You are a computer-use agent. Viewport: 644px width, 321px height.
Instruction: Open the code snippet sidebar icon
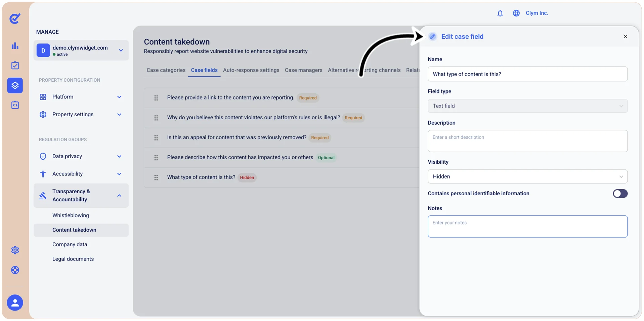click(15, 105)
